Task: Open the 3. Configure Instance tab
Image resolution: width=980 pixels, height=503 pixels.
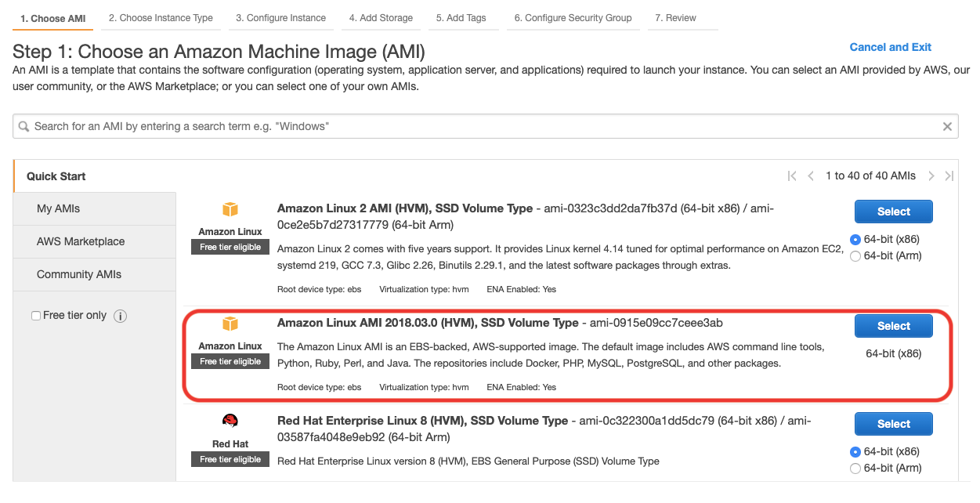Action: [x=280, y=18]
